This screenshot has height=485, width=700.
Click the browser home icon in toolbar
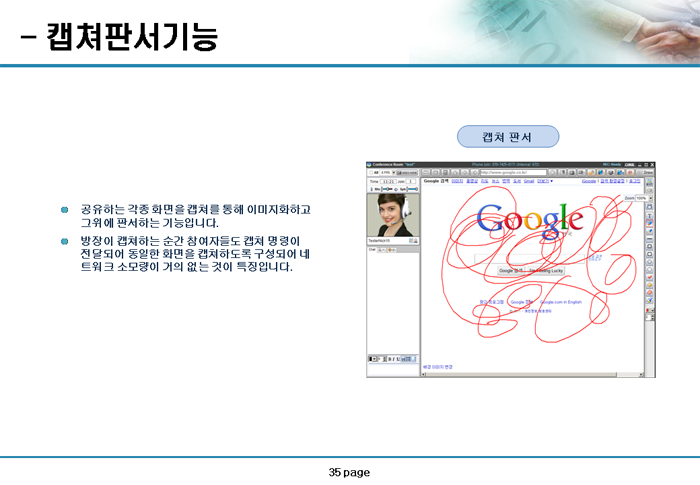(455, 172)
